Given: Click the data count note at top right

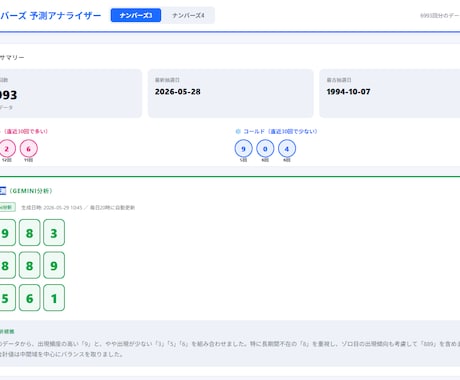Looking at the screenshot, I should (440, 16).
